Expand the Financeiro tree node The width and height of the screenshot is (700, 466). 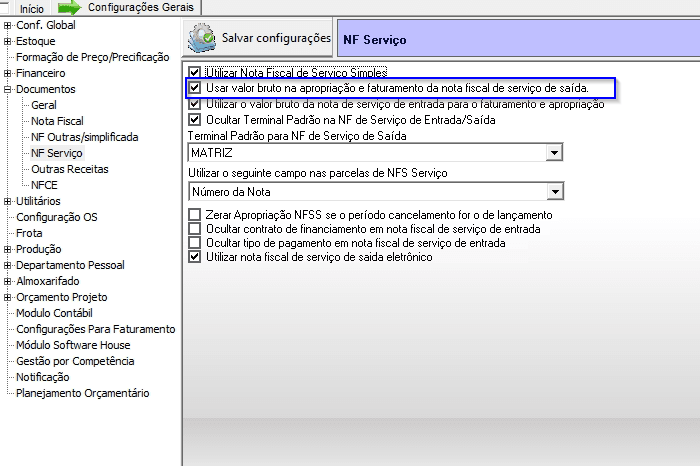[7, 73]
